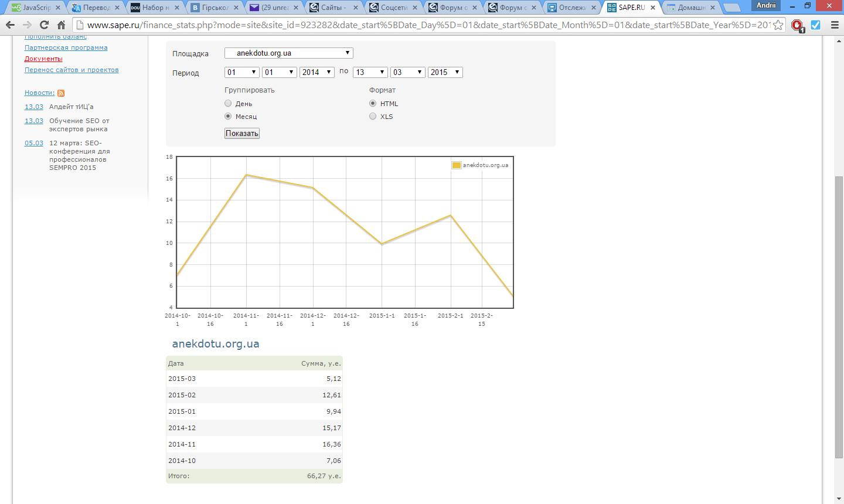
Task: Go to browser home page icon
Action: tap(61, 25)
